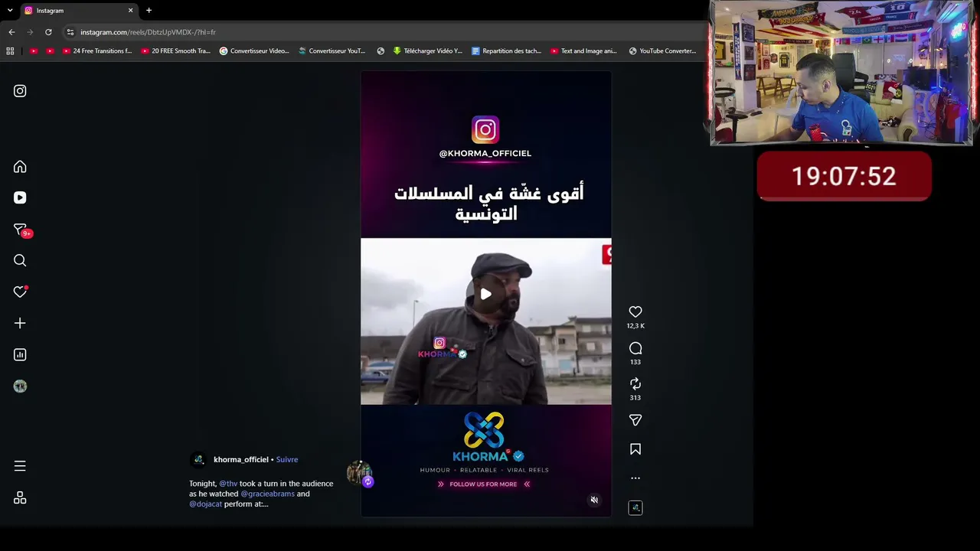
Task: Open khorma_officiel's small profile picture
Action: 199,460
